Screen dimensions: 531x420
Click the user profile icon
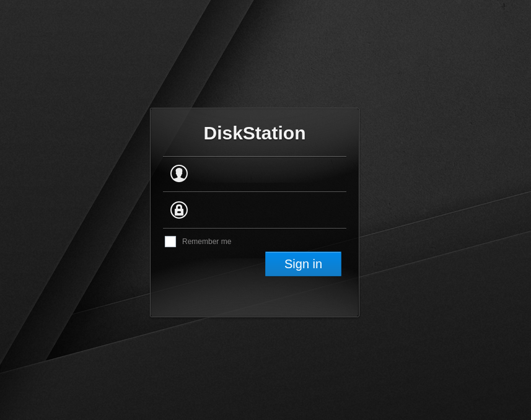tap(179, 173)
